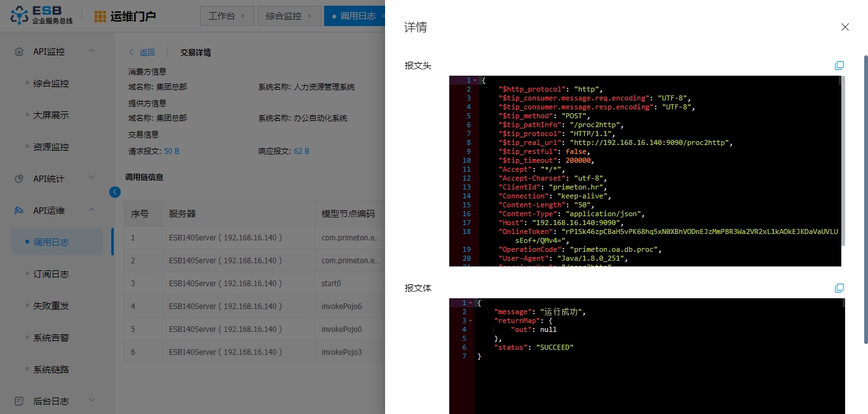Click the 模型节点编码 column header
The width and height of the screenshot is (868, 414).
(x=348, y=214)
